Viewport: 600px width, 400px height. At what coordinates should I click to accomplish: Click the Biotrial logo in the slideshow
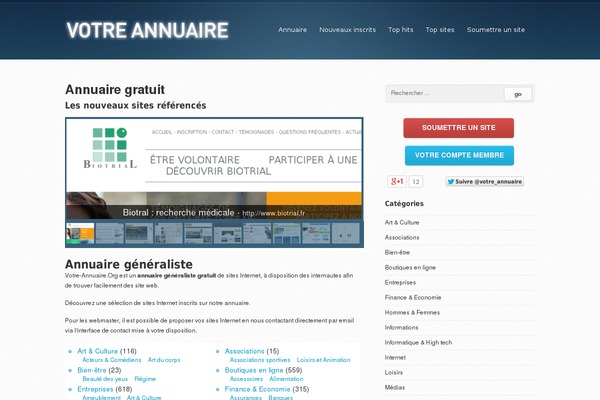(x=110, y=149)
